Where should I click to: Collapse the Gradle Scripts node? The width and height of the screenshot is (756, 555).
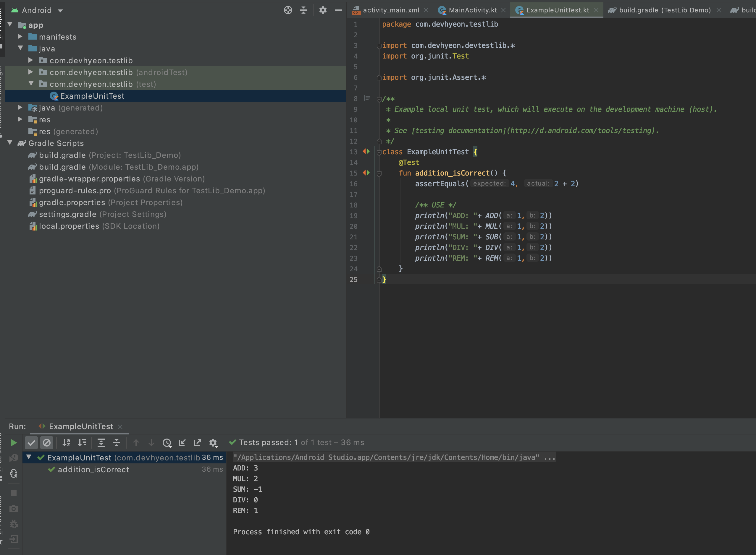click(10, 143)
